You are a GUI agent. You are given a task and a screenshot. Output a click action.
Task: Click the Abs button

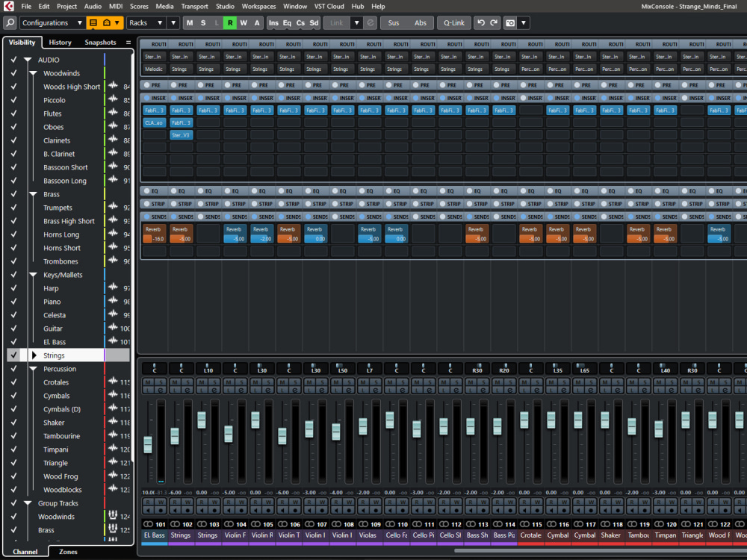(420, 23)
